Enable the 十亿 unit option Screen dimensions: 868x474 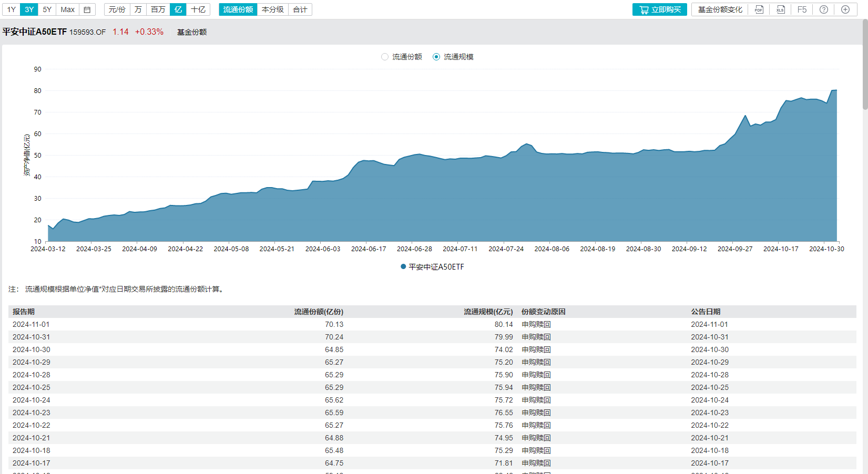[198, 9]
